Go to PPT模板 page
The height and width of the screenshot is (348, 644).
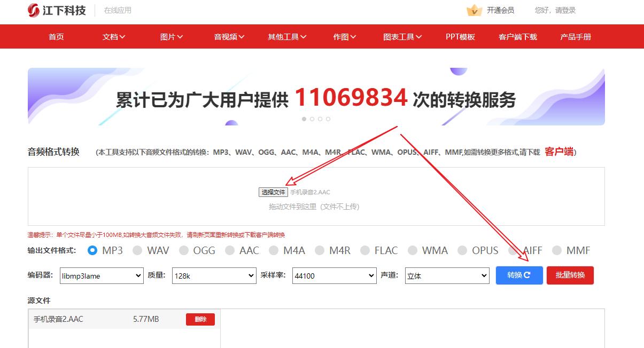point(460,37)
